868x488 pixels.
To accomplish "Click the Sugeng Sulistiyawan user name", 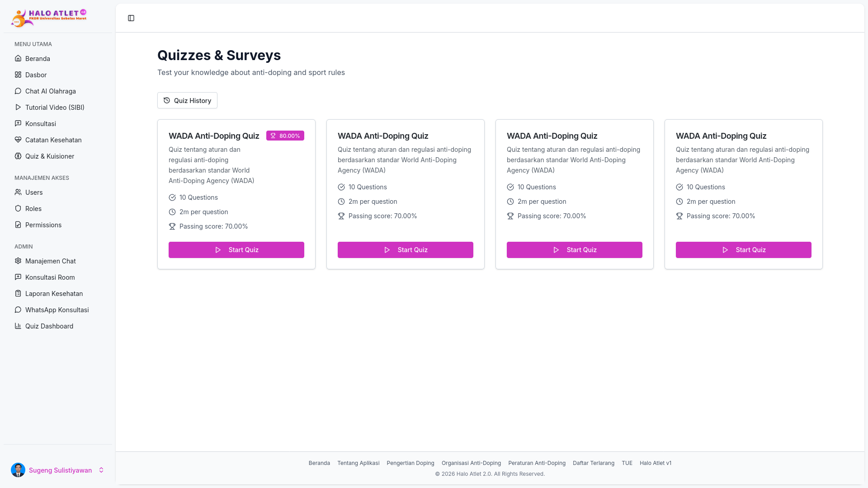I will pos(60,470).
